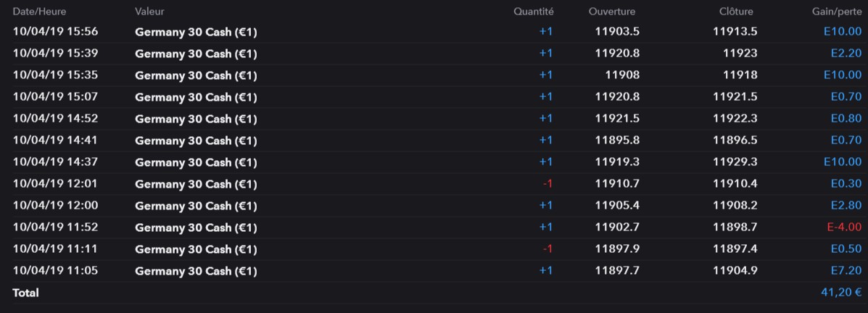
Task: Select the 10/04/19 14:52 trade timestamp
Action: pos(55,119)
